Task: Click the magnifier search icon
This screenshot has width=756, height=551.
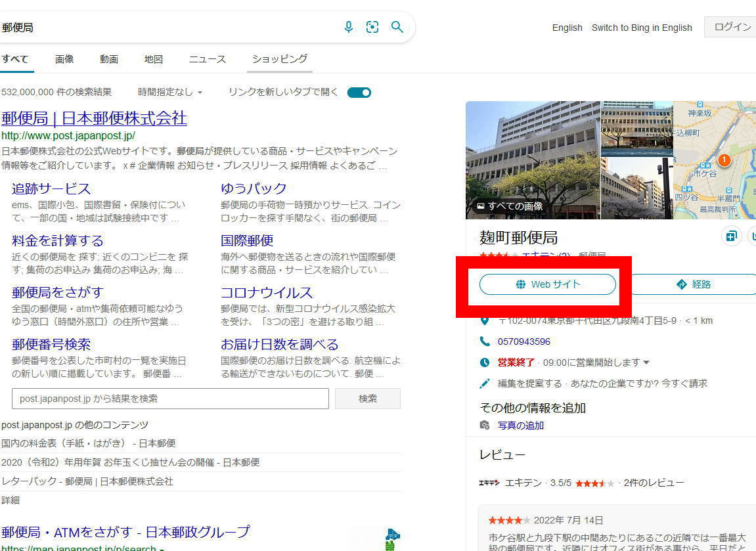Action: coord(397,27)
